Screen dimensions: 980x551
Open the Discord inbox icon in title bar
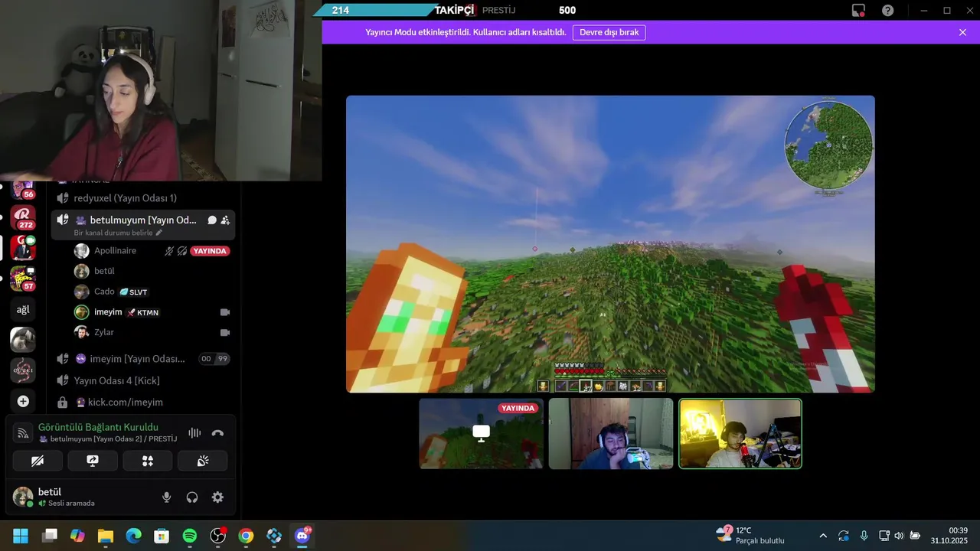click(858, 11)
